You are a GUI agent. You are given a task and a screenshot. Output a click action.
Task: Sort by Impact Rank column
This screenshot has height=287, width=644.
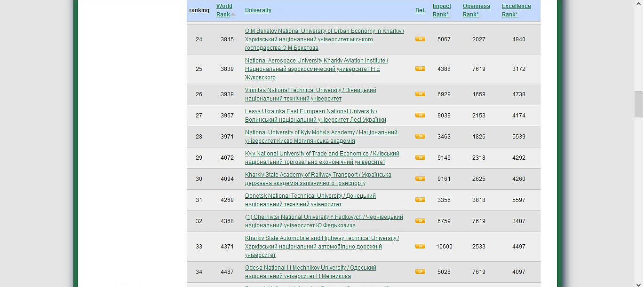442,10
